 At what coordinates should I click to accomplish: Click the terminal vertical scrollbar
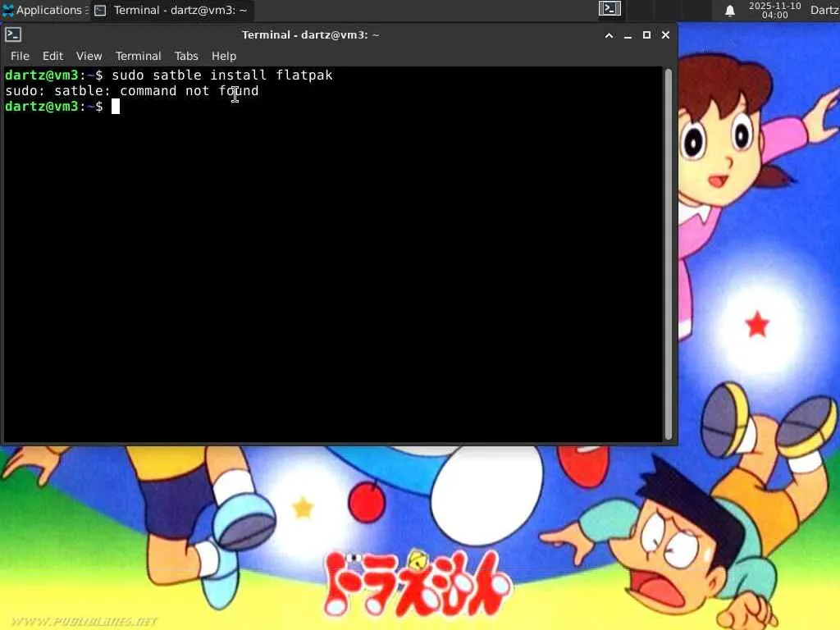pos(668,254)
